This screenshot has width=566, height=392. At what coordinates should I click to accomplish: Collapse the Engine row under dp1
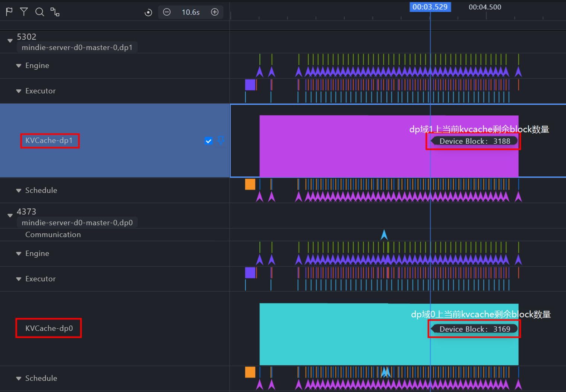(19, 66)
